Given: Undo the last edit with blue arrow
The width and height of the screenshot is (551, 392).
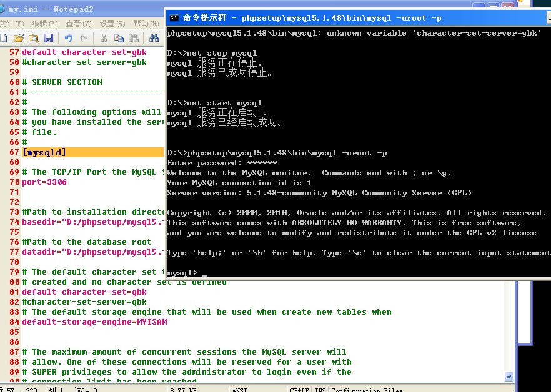Looking at the screenshot, I should (69, 38).
